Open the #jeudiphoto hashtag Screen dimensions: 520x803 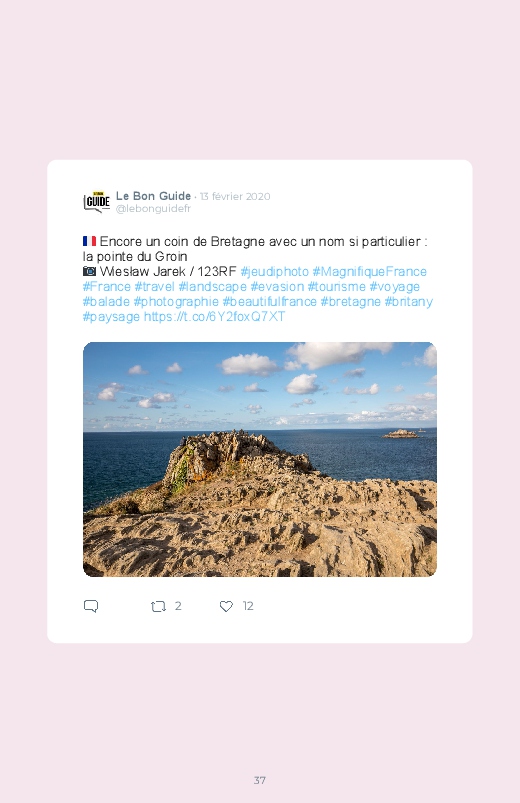coord(275,271)
